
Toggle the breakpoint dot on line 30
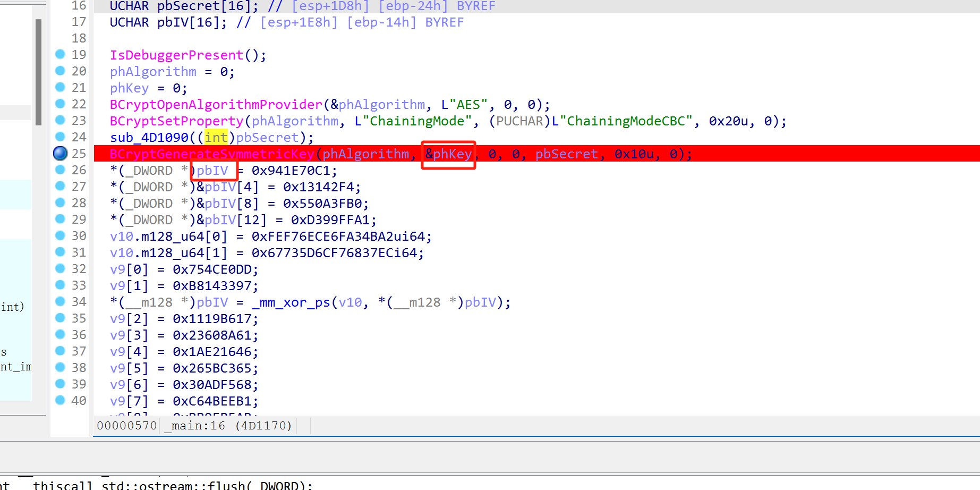pos(60,235)
